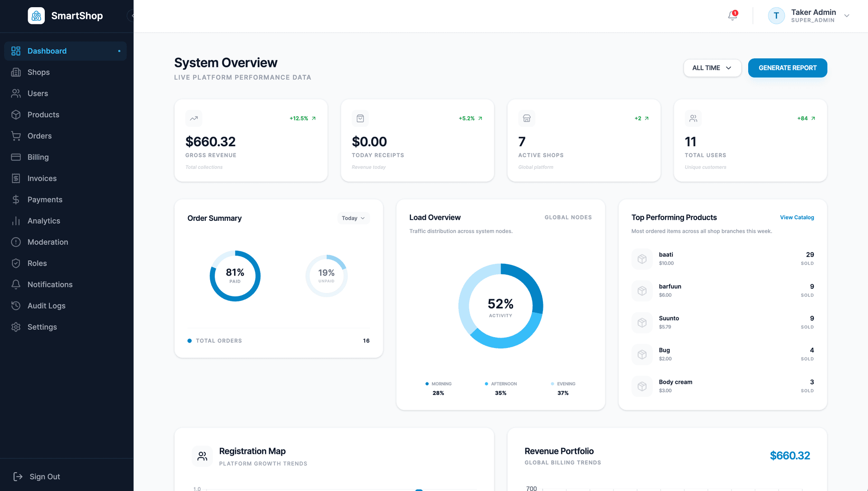Screen dimensions: 868x491
Task: Click the Audit Logs history icon
Action: [x=16, y=306]
